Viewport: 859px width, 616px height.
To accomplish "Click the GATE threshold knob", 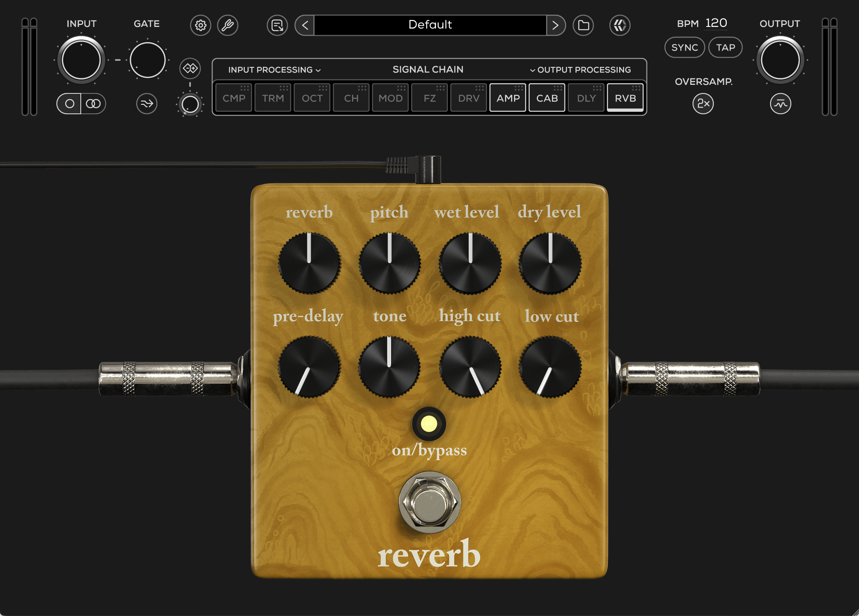I will point(147,60).
